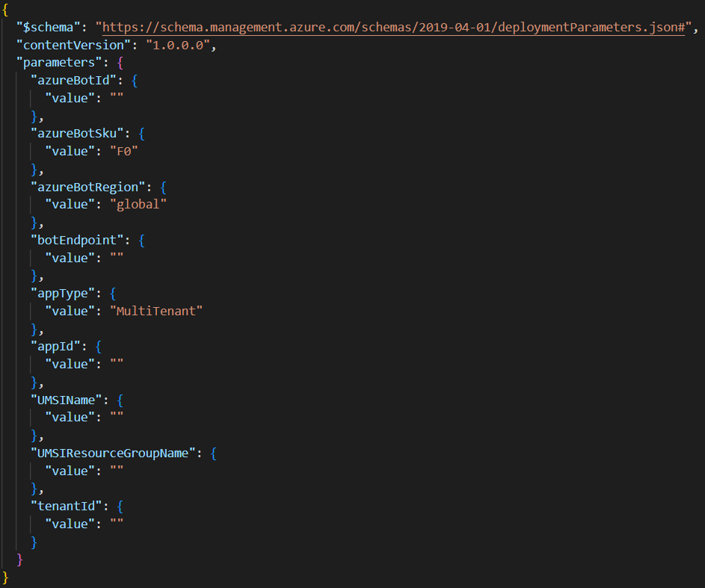Select the "azureBotSku" parameter name

coord(77,134)
